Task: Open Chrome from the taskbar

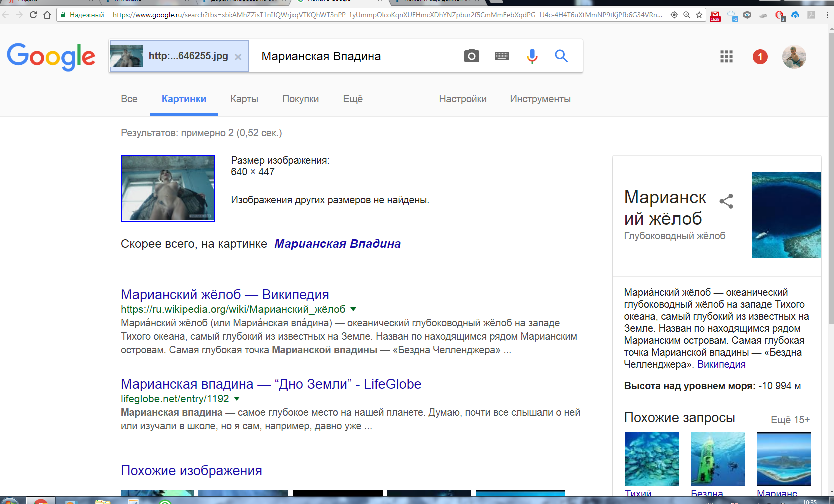Action: pos(41,501)
